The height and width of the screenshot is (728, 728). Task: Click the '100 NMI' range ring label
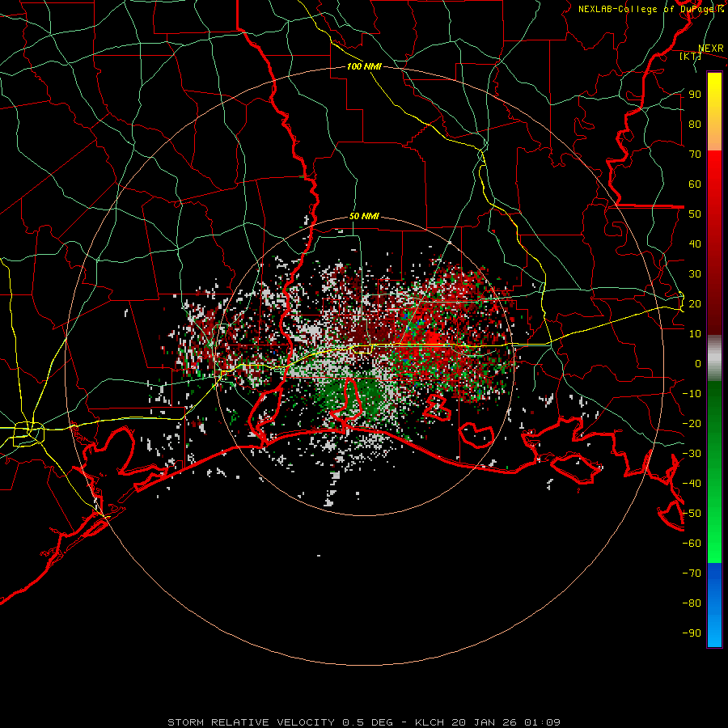pos(364,66)
